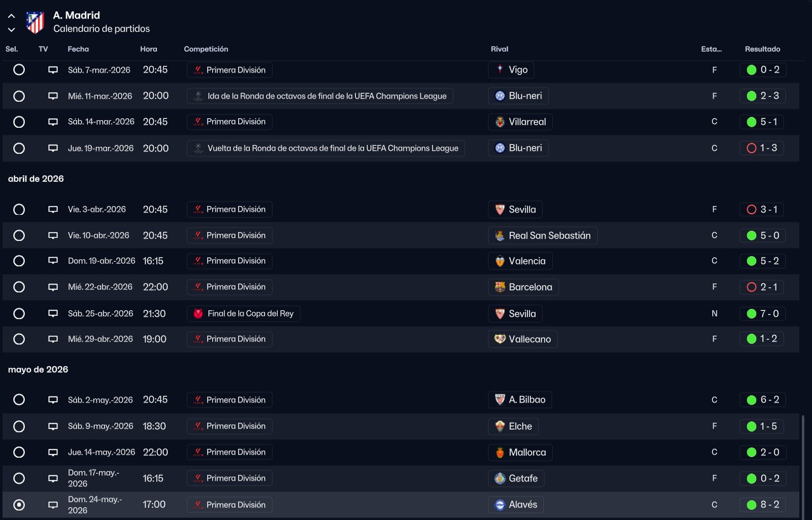The width and height of the screenshot is (812, 520).
Task: Click the Barcelona club badge
Action: [500, 287]
